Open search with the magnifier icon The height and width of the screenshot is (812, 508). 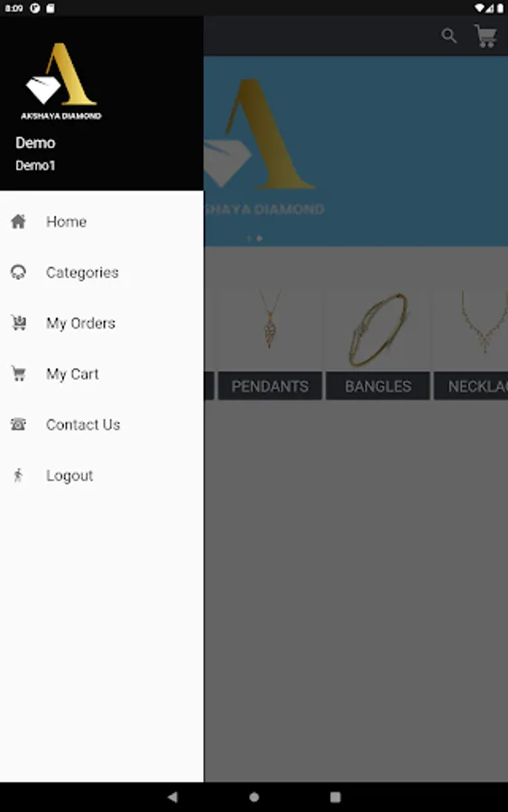pos(449,36)
